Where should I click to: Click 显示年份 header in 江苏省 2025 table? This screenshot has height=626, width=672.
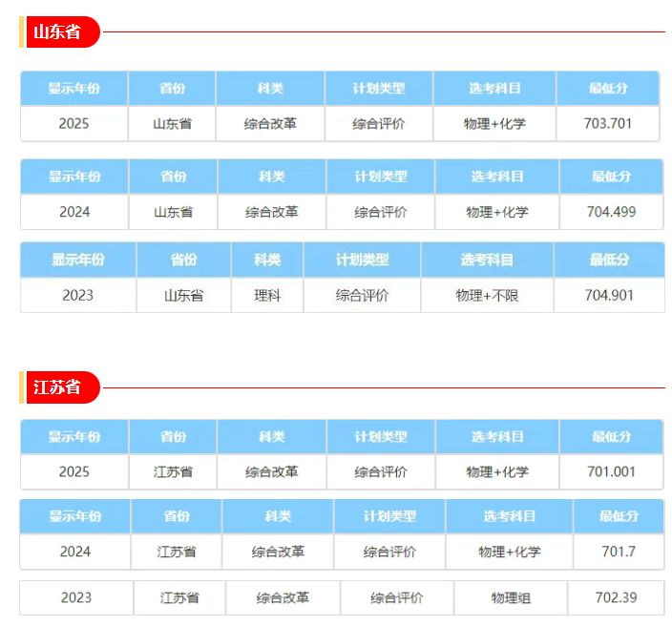[74, 437]
